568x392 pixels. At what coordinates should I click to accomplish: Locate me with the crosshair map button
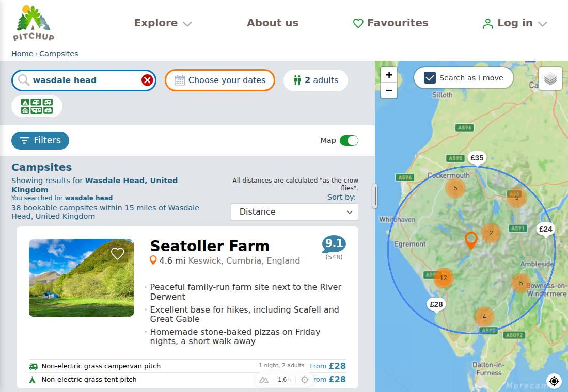tap(554, 381)
